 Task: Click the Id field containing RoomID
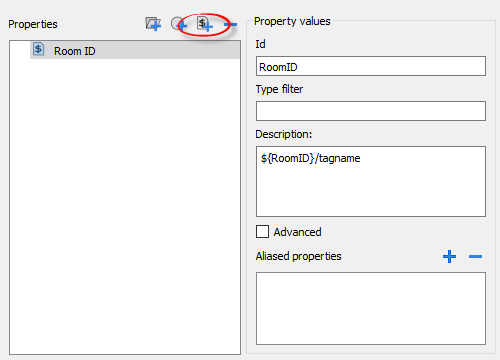click(x=371, y=66)
